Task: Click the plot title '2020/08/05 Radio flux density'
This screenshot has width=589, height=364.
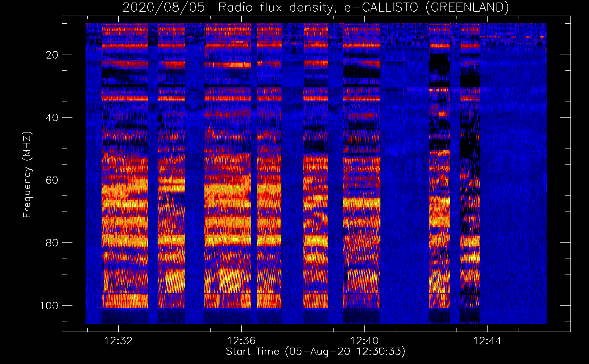Action: (x=315, y=8)
